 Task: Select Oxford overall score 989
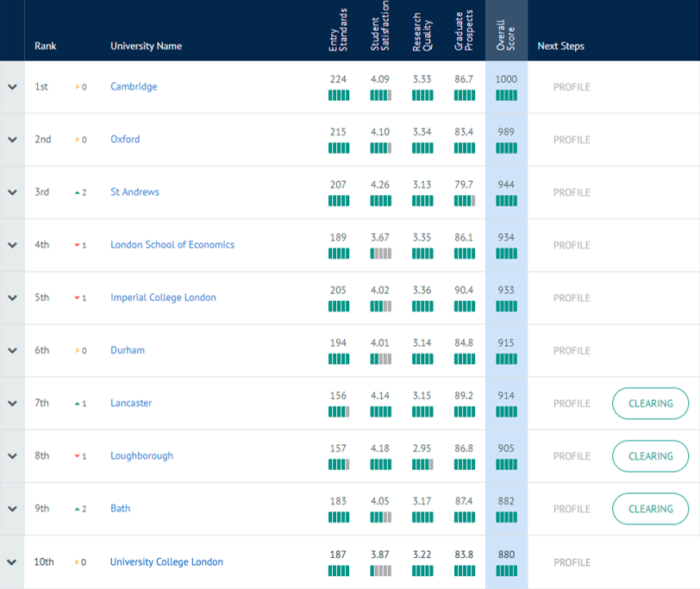point(506,132)
